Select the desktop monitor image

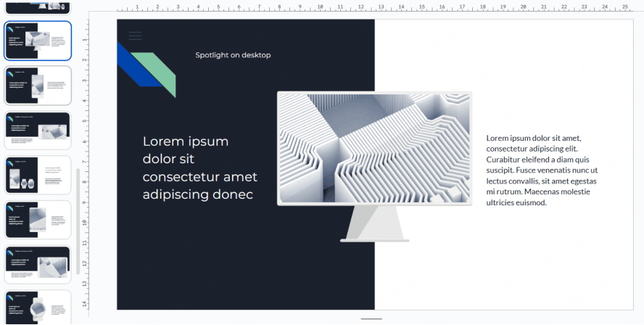(x=374, y=148)
